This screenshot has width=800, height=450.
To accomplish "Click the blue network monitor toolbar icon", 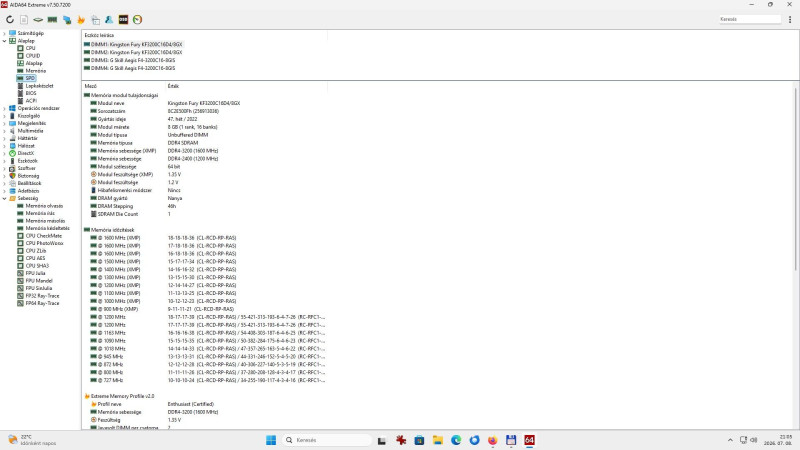I will [67, 19].
